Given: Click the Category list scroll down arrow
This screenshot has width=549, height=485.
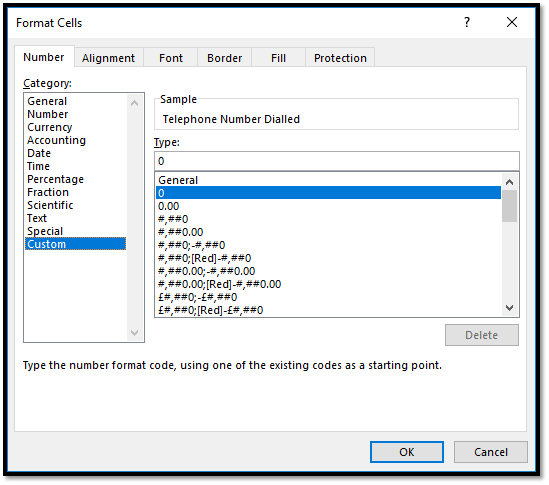Looking at the screenshot, I should pos(135,333).
